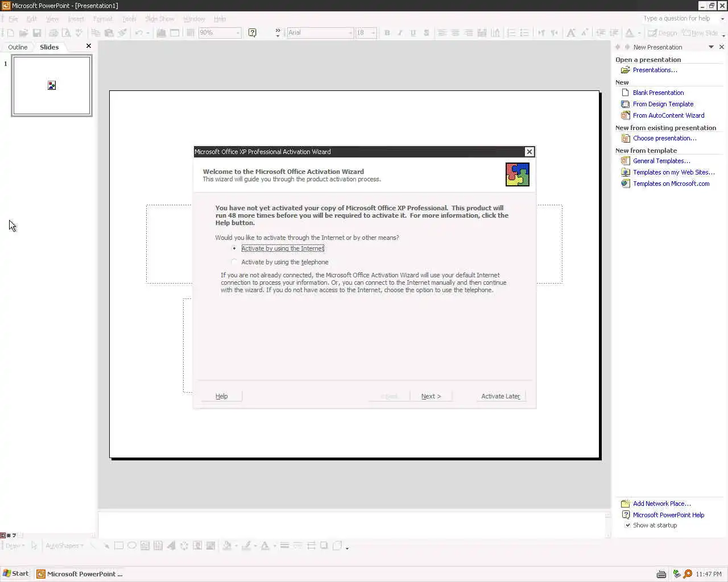Click the 3-D Style drawing icon
728x582 pixels.
[x=337, y=546]
